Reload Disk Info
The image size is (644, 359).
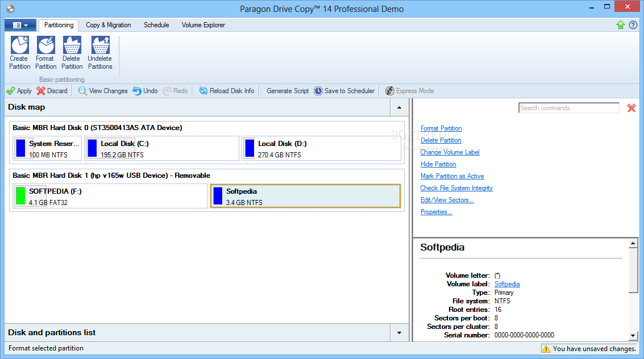[x=227, y=91]
